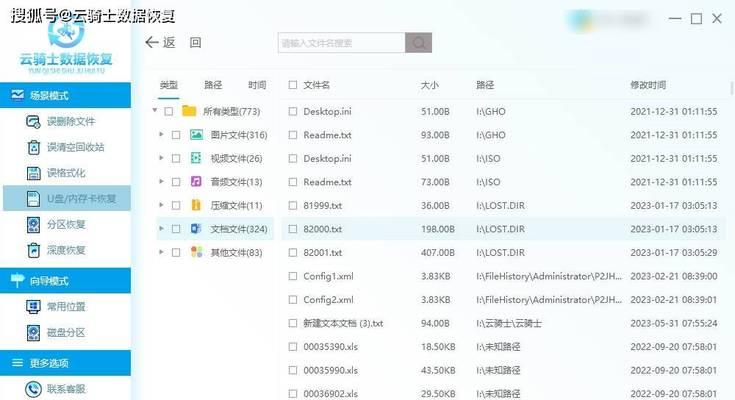Viewport: 735px width, 400px height.
Task: Switch to the 类型 tab
Action: pos(169,85)
